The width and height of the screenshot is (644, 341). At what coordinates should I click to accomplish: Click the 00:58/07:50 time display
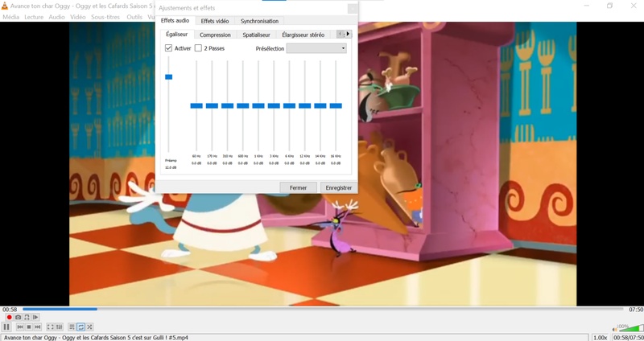point(628,337)
